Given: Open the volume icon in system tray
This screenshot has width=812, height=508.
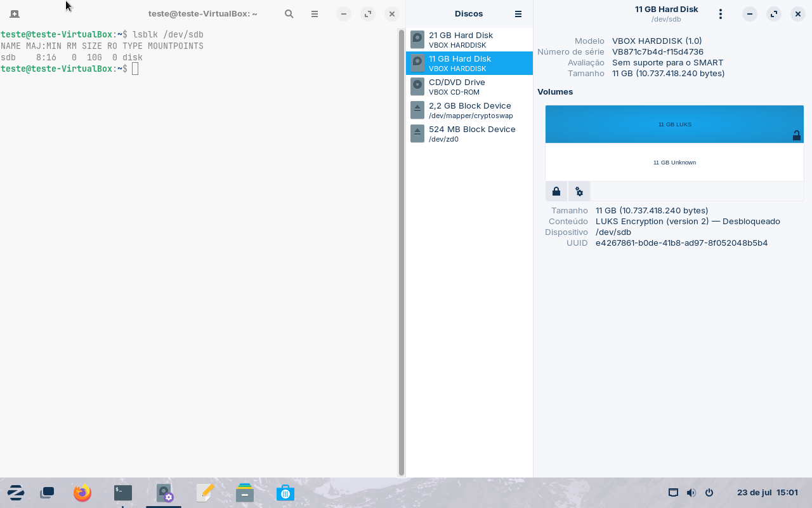Looking at the screenshot, I should [x=691, y=493].
